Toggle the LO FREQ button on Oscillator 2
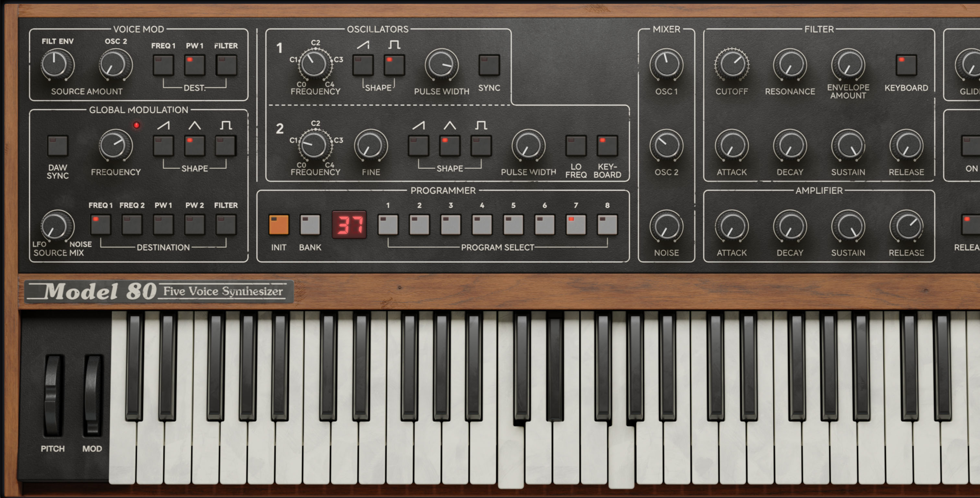Image resolution: width=980 pixels, height=498 pixels. (x=575, y=145)
